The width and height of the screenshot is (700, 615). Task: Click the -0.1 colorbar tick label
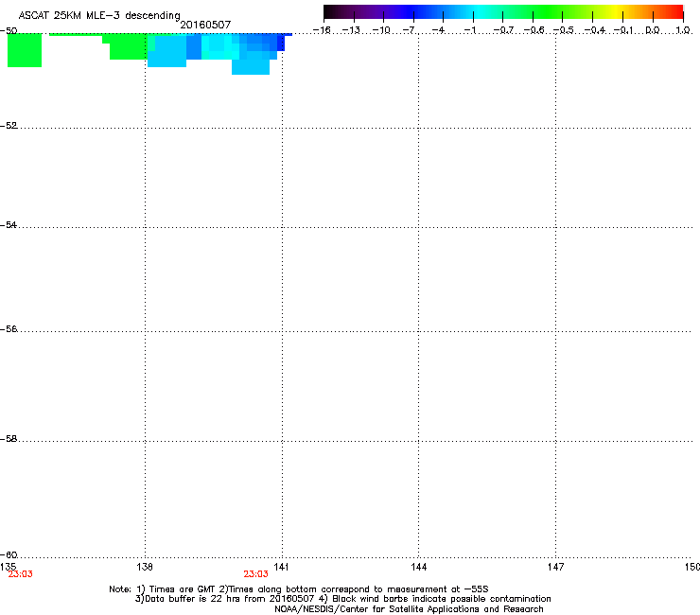point(624,30)
